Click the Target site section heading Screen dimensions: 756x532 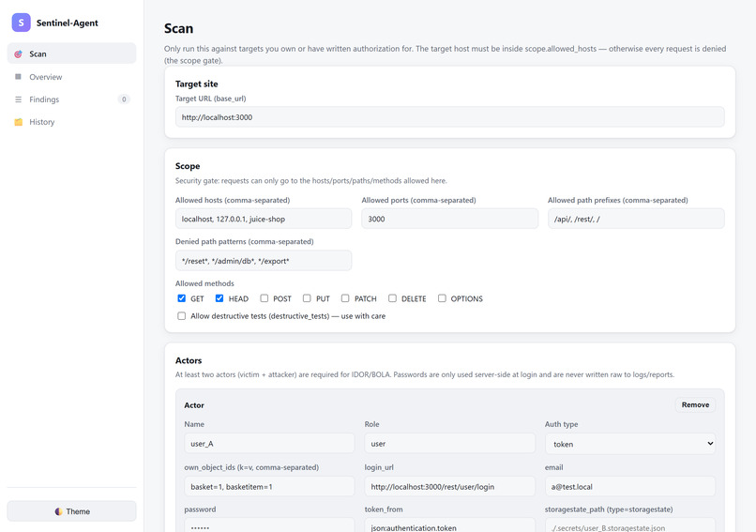[196, 84]
